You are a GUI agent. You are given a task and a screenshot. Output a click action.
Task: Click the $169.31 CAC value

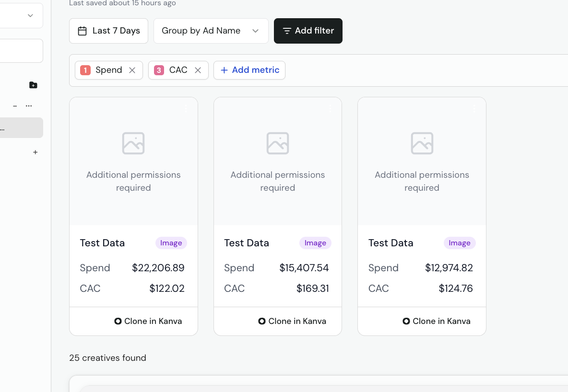click(313, 288)
